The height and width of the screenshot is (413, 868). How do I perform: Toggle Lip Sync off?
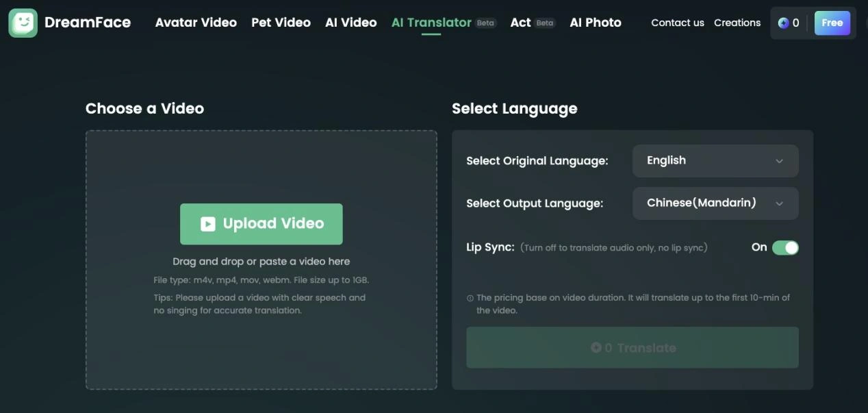(786, 247)
